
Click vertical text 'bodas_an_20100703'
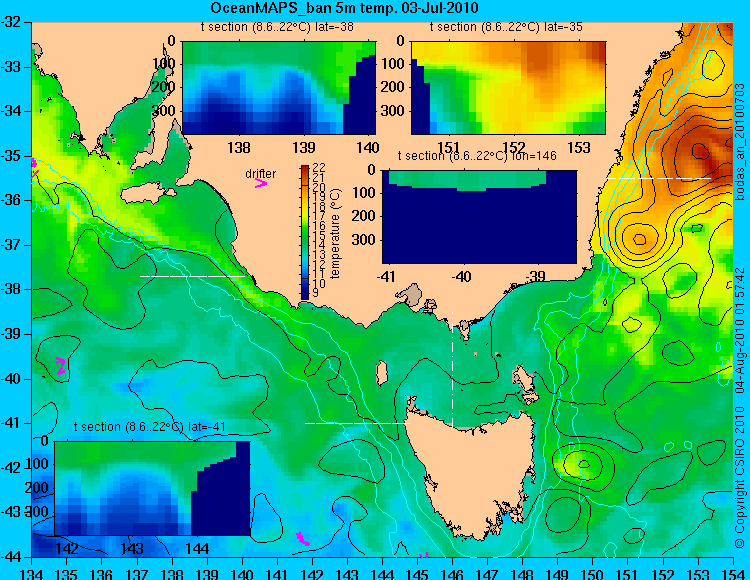pos(740,142)
